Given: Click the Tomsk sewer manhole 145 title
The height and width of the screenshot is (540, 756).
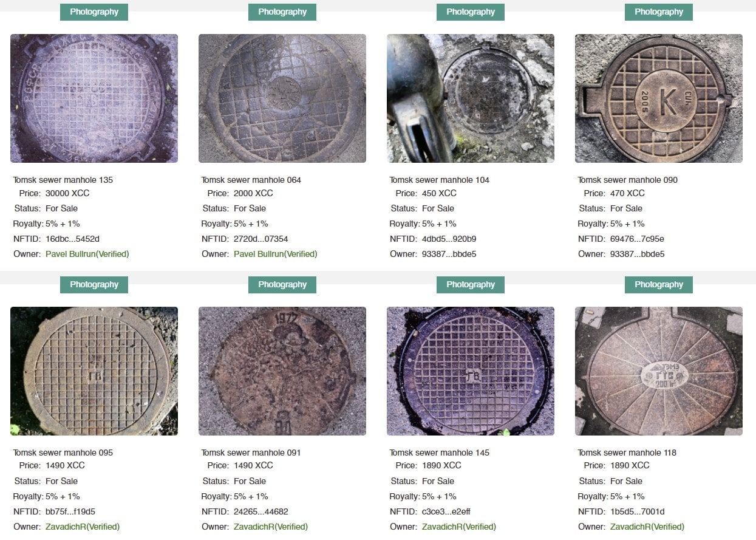Looking at the screenshot, I should tap(440, 453).
